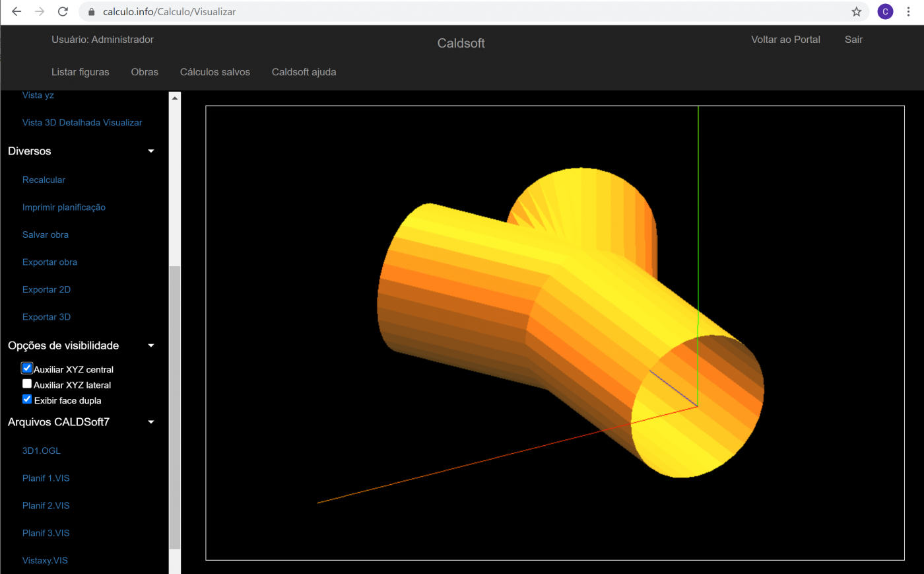This screenshot has height=574, width=924.
Task: Open Chrome three-dot menu
Action: 908,12
